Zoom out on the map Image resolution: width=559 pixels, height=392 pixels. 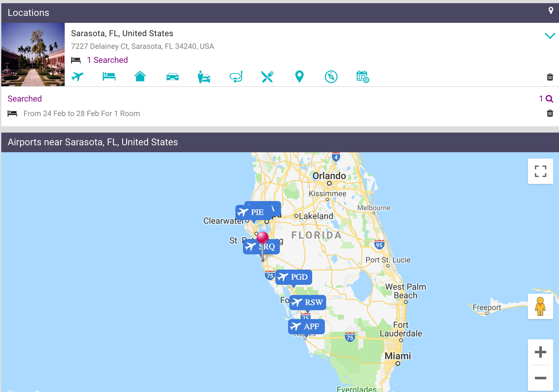(540, 378)
